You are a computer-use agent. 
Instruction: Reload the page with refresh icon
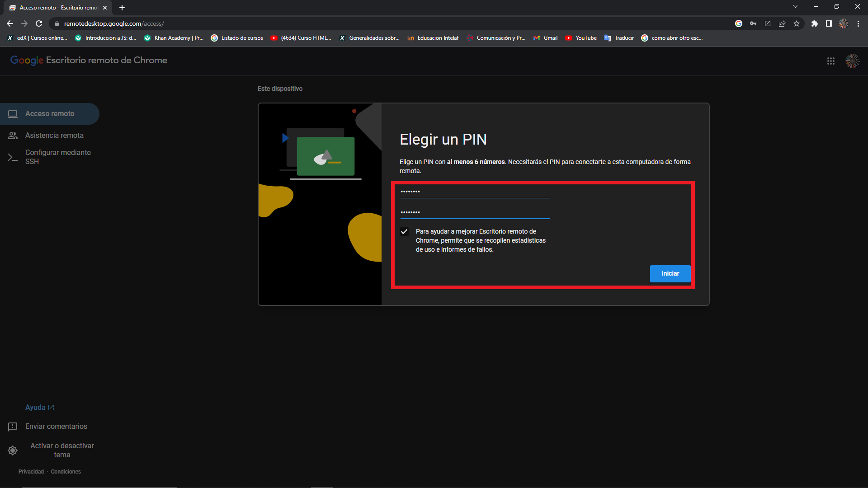[x=39, y=23]
